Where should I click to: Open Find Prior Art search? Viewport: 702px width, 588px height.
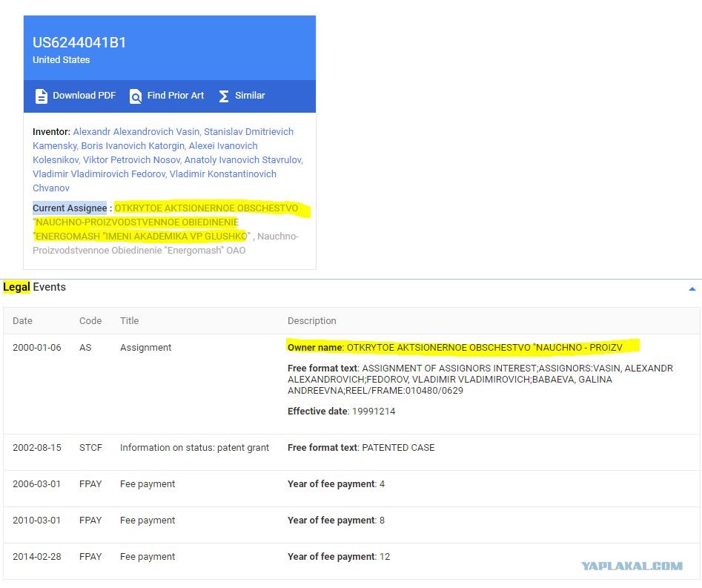[x=176, y=96]
